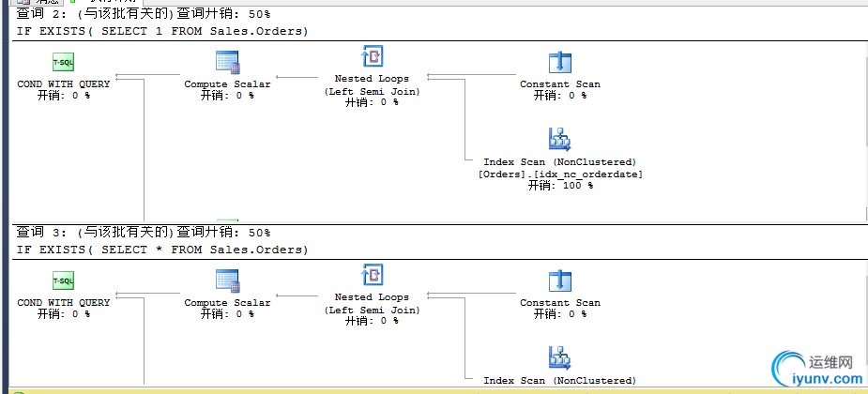This screenshot has height=394, width=868.
Task: Click cost '开销: 0 %' under query 3 COND WITH QUERY
Action: [x=64, y=313]
